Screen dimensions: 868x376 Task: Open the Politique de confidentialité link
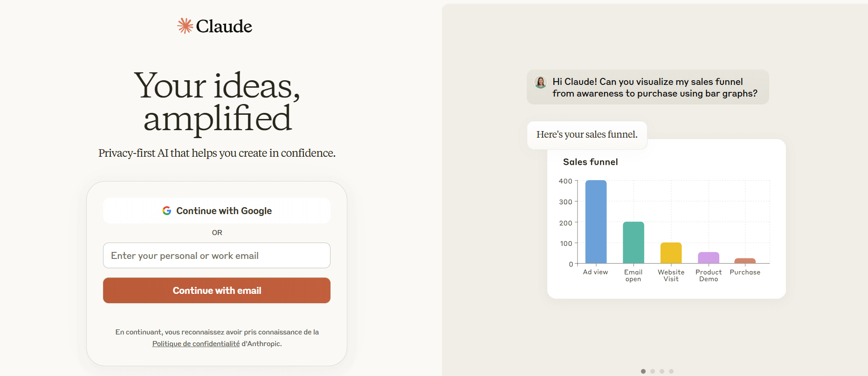(196, 344)
